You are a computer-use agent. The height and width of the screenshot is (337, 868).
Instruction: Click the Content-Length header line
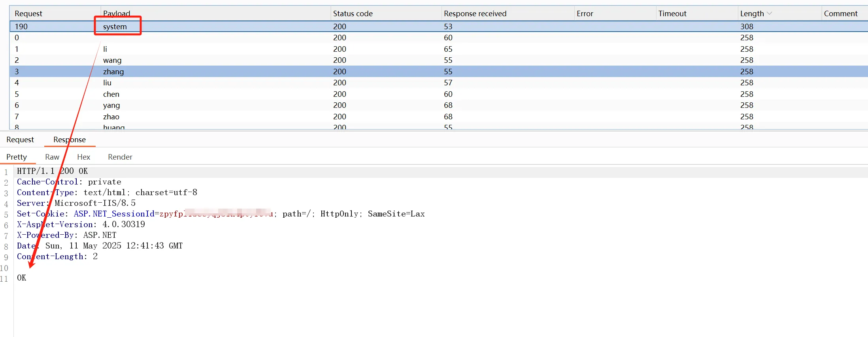pos(57,256)
